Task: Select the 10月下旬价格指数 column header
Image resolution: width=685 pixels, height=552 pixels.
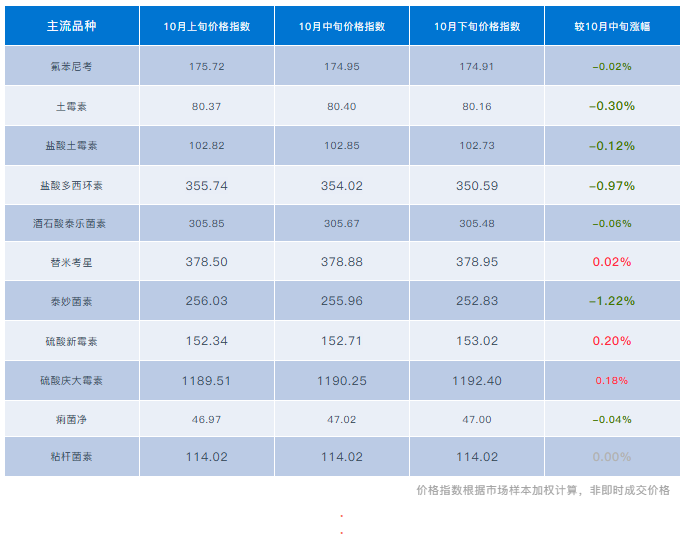Action: coord(476,26)
